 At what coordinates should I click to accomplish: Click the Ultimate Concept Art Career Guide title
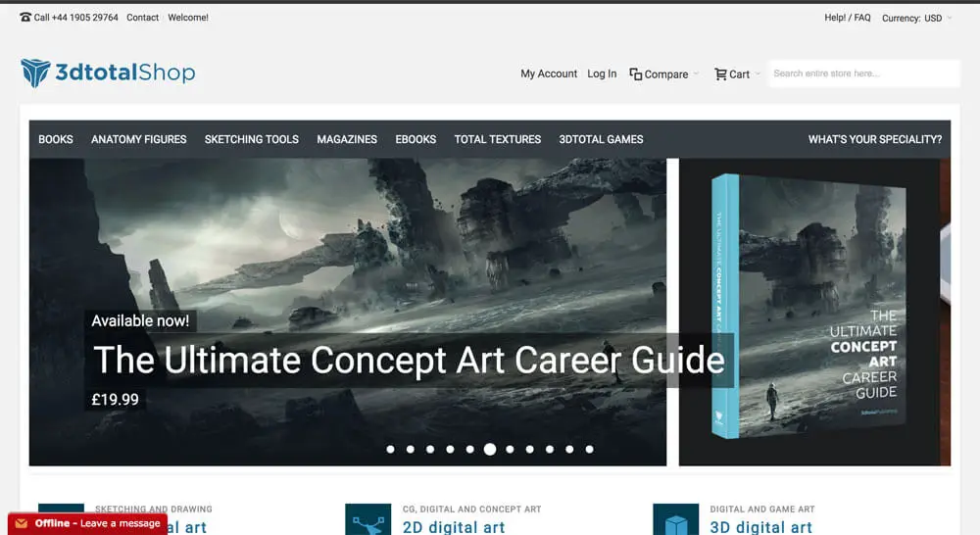point(409,360)
